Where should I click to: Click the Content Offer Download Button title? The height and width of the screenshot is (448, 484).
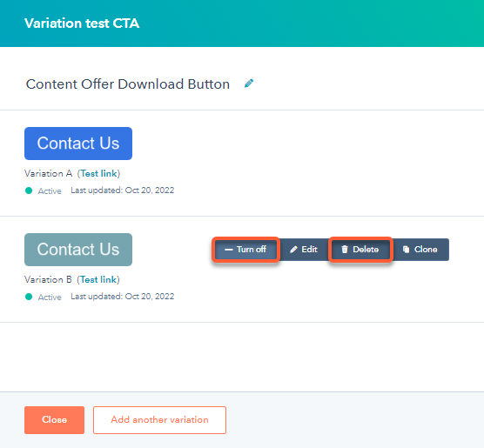pyautogui.click(x=128, y=84)
